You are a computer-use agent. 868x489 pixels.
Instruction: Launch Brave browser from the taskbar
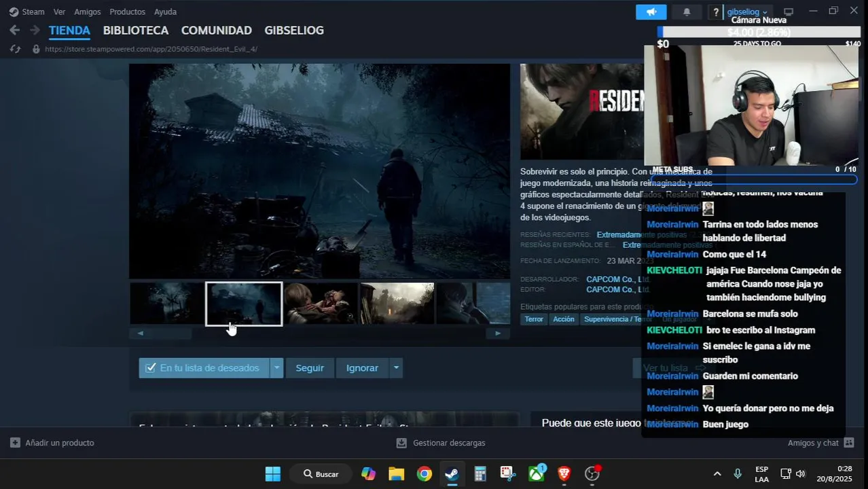(x=564, y=474)
